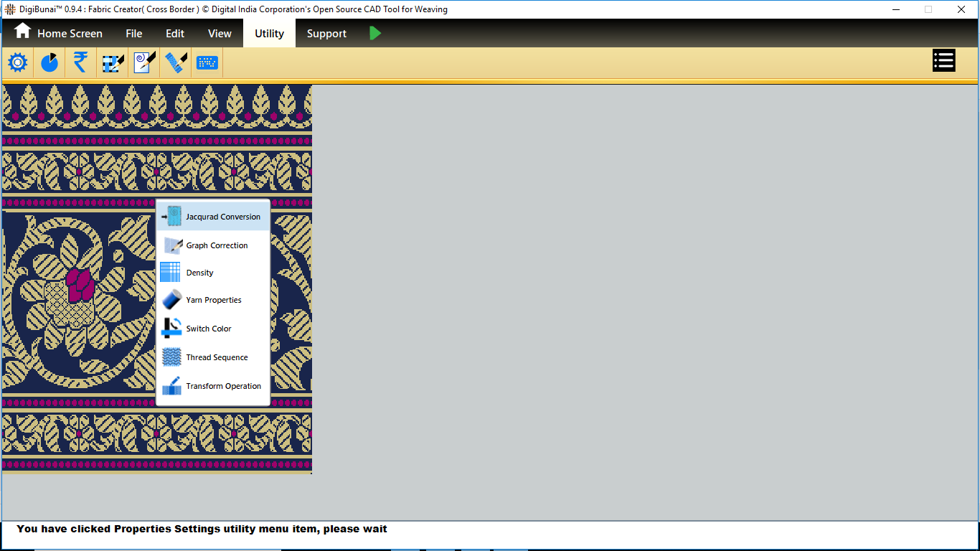Click the punch card toolbar icon

point(207,63)
